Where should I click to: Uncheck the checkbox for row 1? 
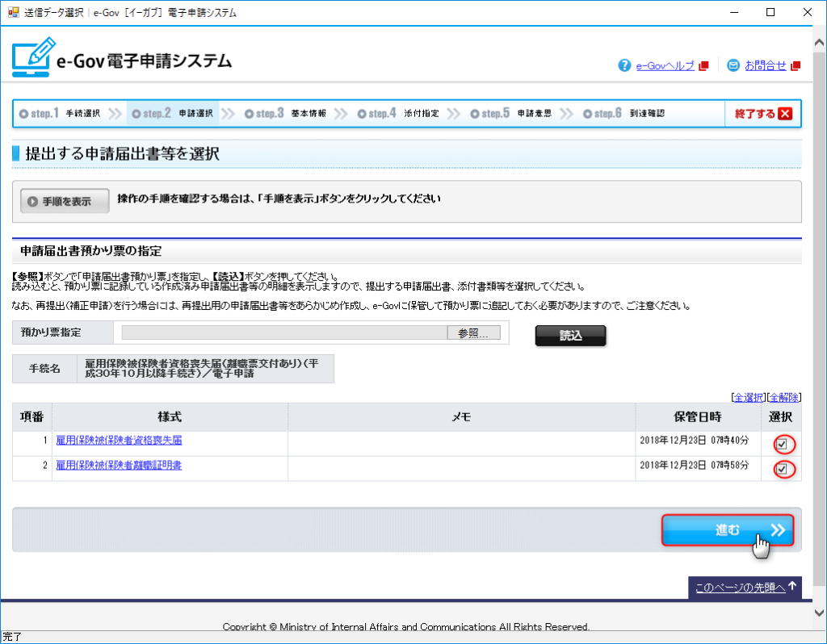(x=781, y=444)
